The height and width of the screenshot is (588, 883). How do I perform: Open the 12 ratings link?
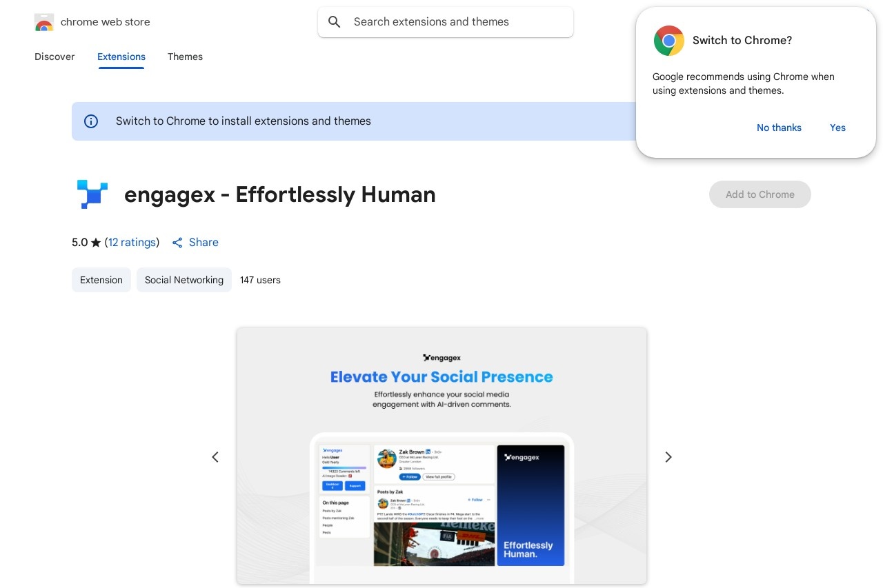click(x=132, y=243)
